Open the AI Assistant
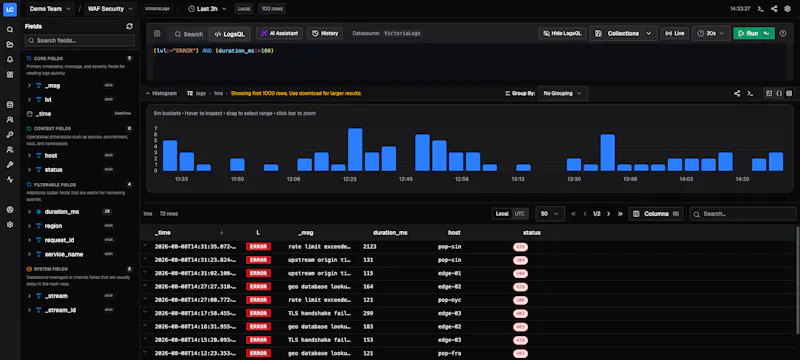 pos(279,33)
